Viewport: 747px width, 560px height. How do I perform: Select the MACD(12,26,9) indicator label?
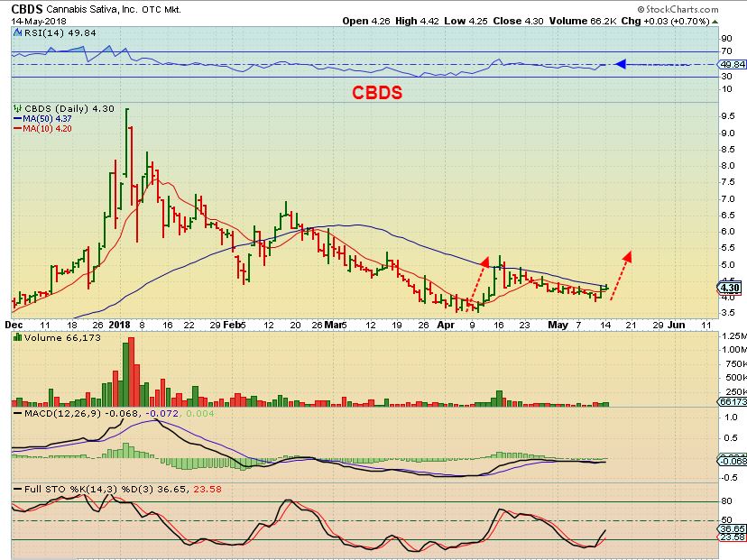point(62,414)
